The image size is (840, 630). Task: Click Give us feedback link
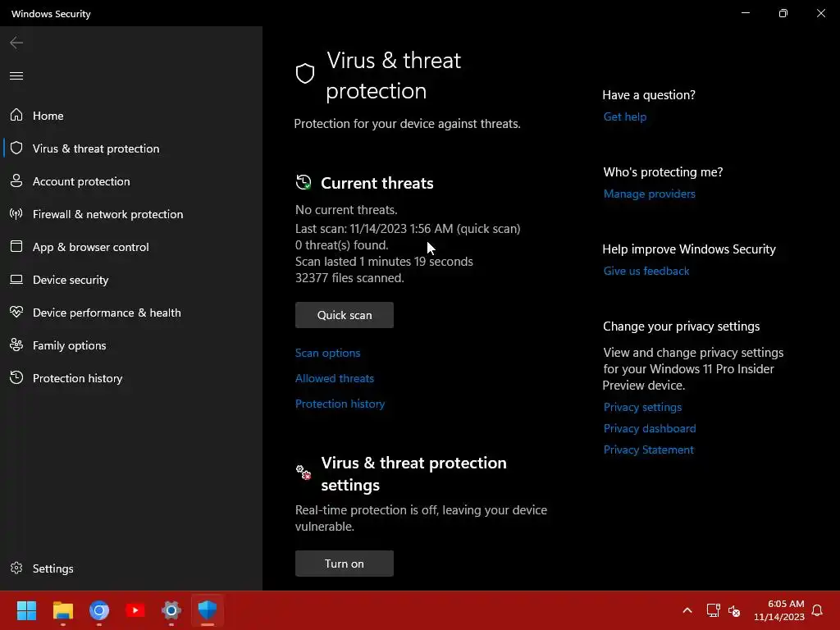(646, 271)
